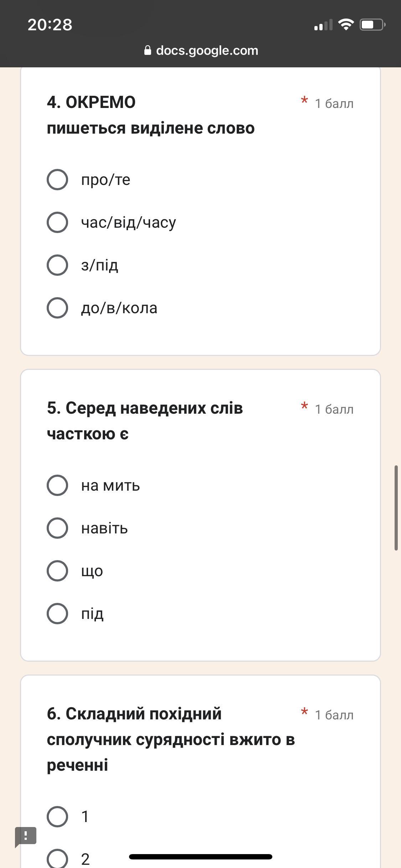
Task: Tap the lock icon beside the URL
Action: click(148, 51)
